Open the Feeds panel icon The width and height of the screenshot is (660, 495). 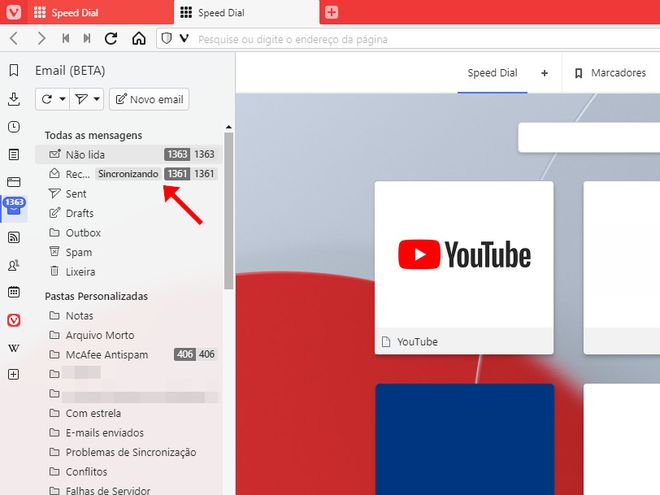pyautogui.click(x=14, y=237)
